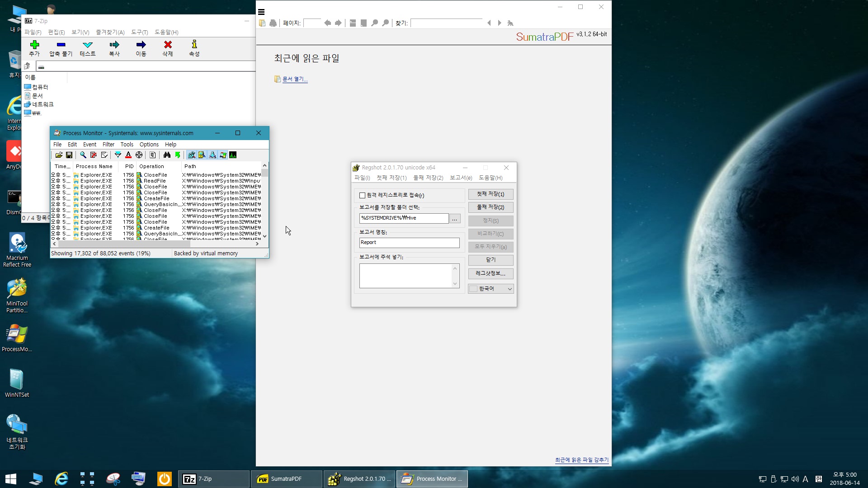The width and height of the screenshot is (868, 488).
Task: Open the Filter menu in Process Monitor
Action: click(108, 145)
